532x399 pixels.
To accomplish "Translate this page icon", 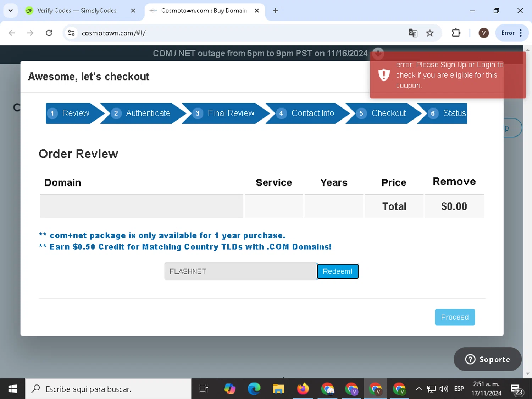I will pos(413,33).
